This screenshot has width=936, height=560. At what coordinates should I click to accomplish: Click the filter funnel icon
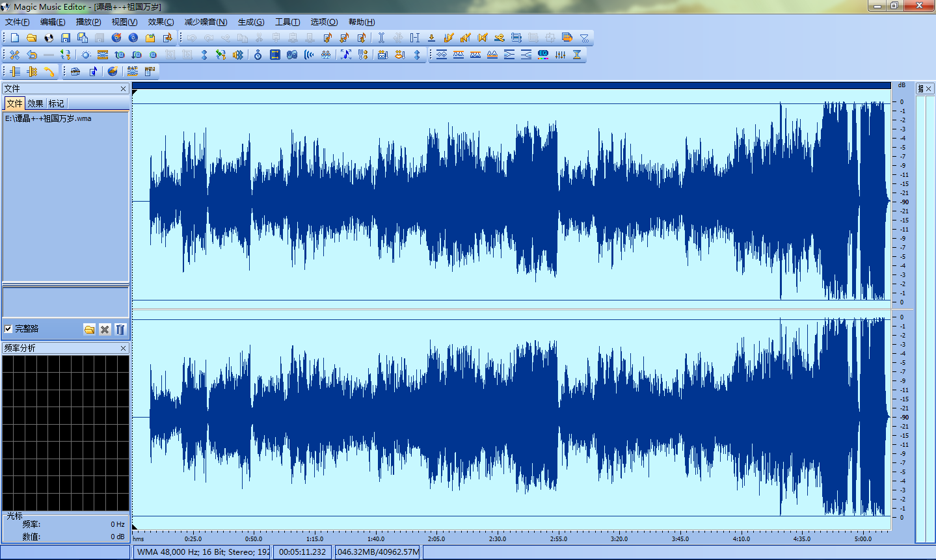pyautogui.click(x=584, y=38)
